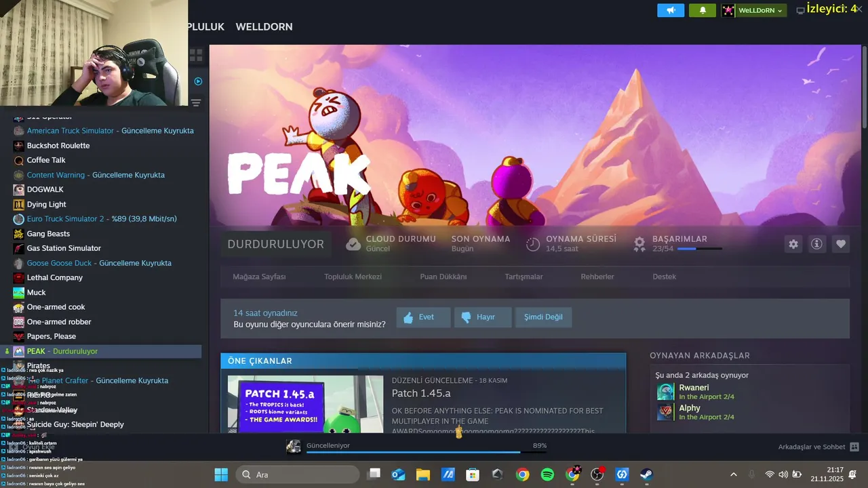Viewport: 868px width, 488px height.
Task: Click the download manager game icon
Action: click(x=294, y=446)
